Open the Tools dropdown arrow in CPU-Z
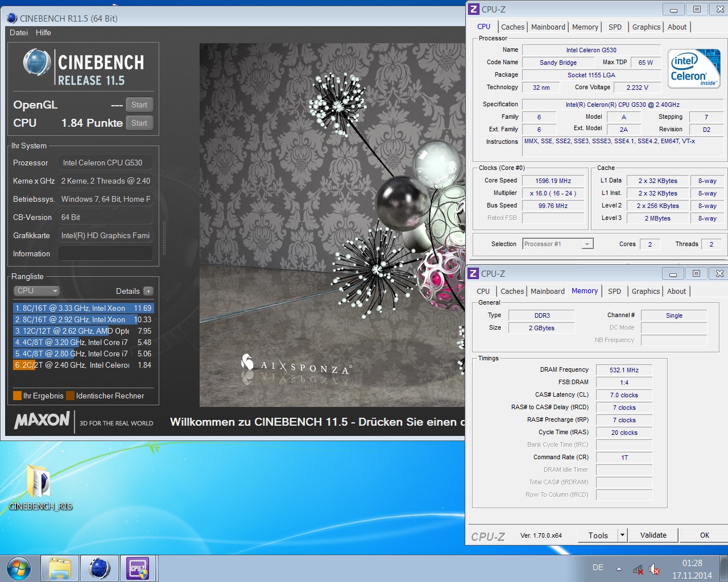The image size is (728, 582). pyautogui.click(x=622, y=535)
